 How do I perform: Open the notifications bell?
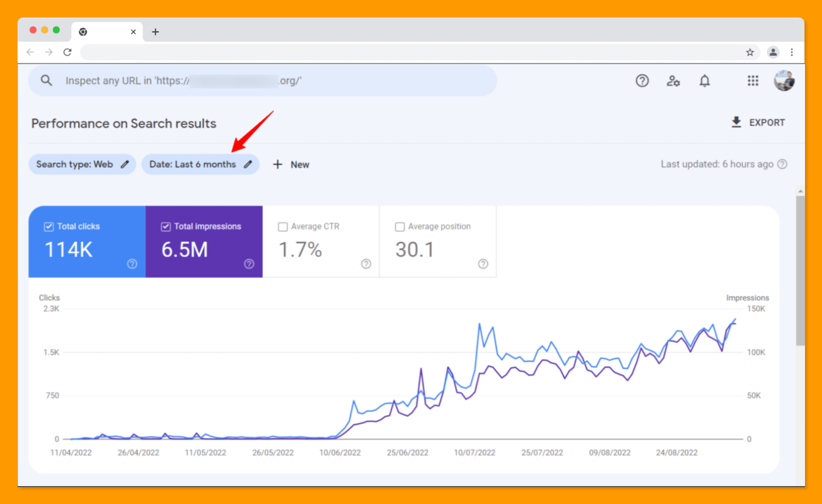(704, 81)
